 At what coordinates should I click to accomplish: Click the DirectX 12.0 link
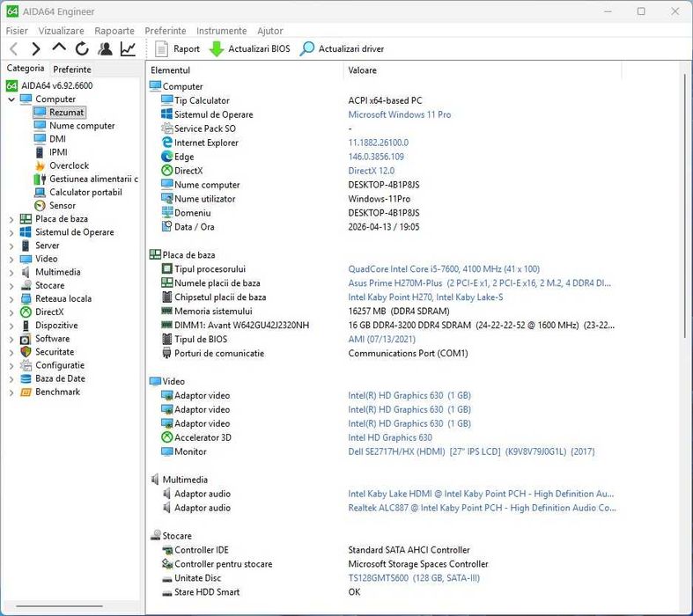372,171
